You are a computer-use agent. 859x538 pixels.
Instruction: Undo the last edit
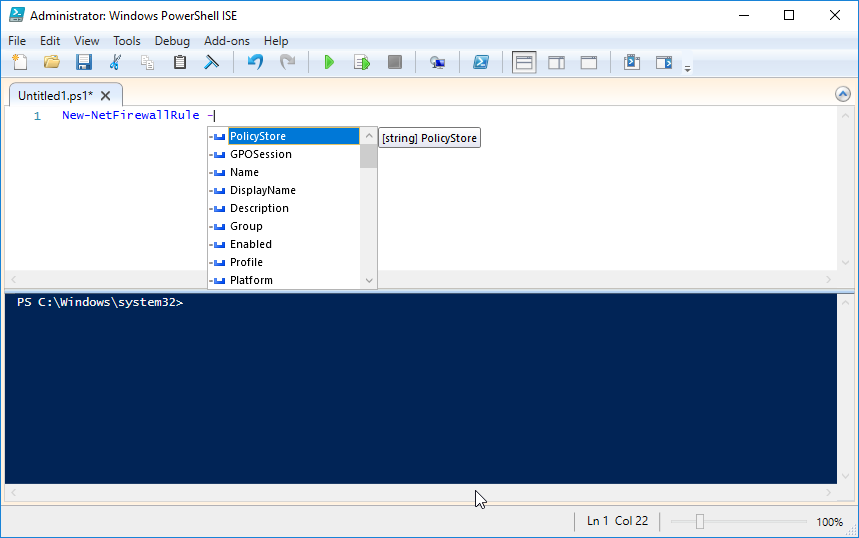pyautogui.click(x=255, y=62)
